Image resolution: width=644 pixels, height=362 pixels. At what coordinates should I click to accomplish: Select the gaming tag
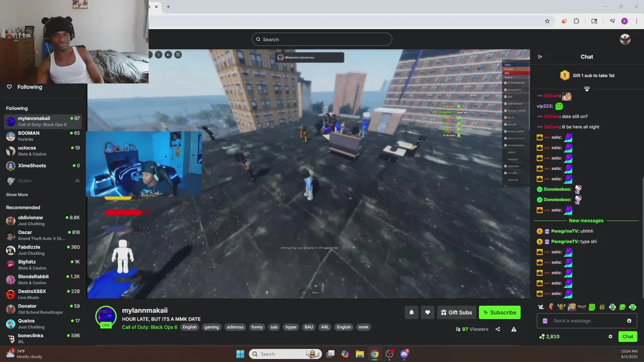coord(212,327)
